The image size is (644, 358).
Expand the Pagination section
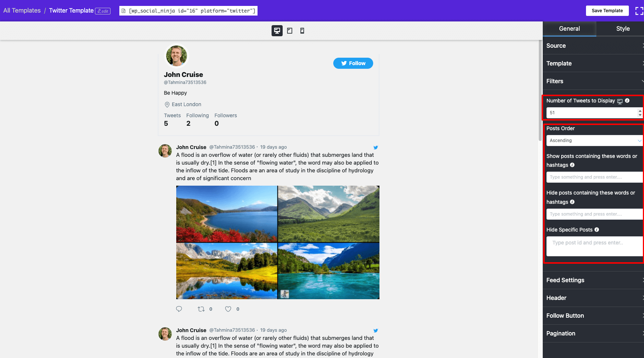[593, 333]
